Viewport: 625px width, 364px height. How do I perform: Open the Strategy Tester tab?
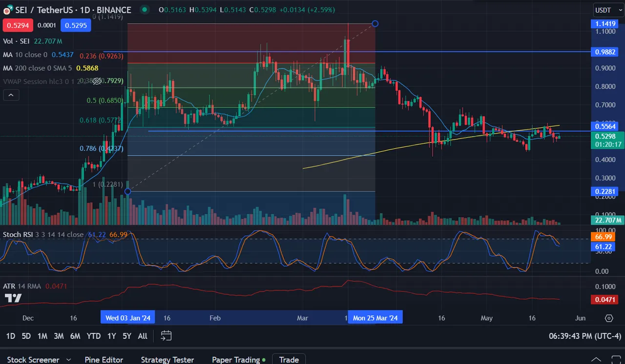167,360
